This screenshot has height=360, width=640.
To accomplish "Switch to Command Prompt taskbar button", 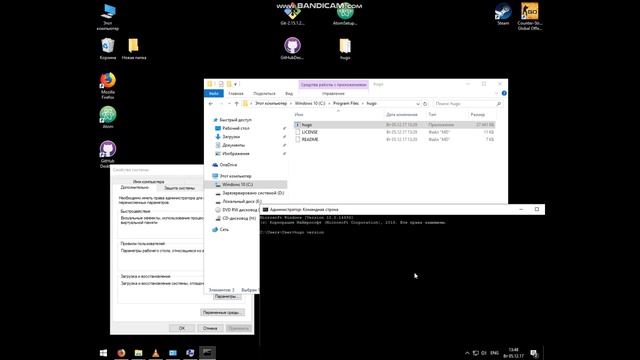I will [x=207, y=353].
